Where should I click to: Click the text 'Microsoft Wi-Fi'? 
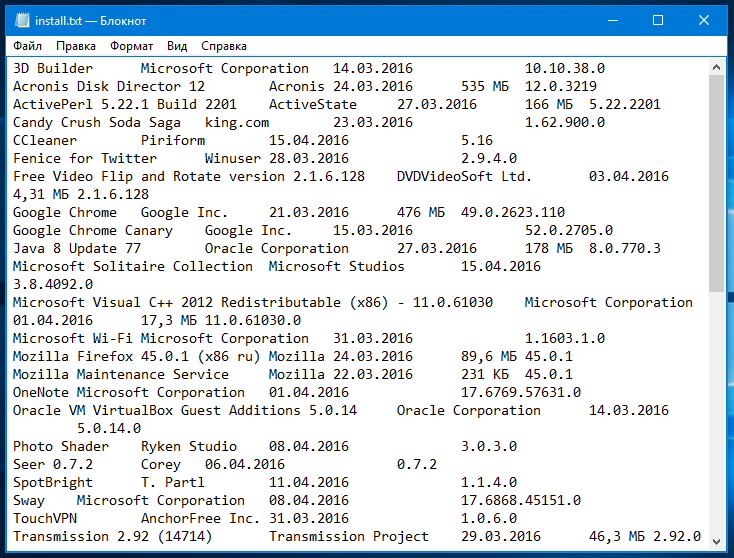click(73, 338)
